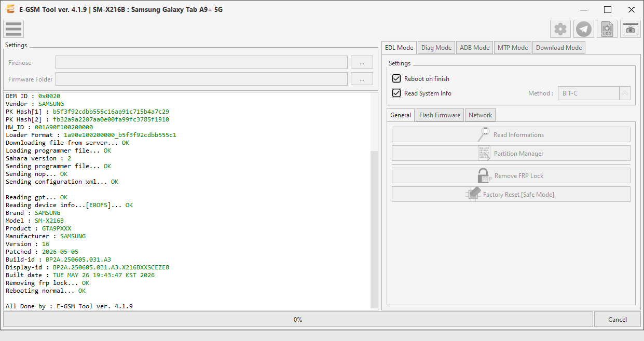Open the Telegram channel icon

[584, 29]
